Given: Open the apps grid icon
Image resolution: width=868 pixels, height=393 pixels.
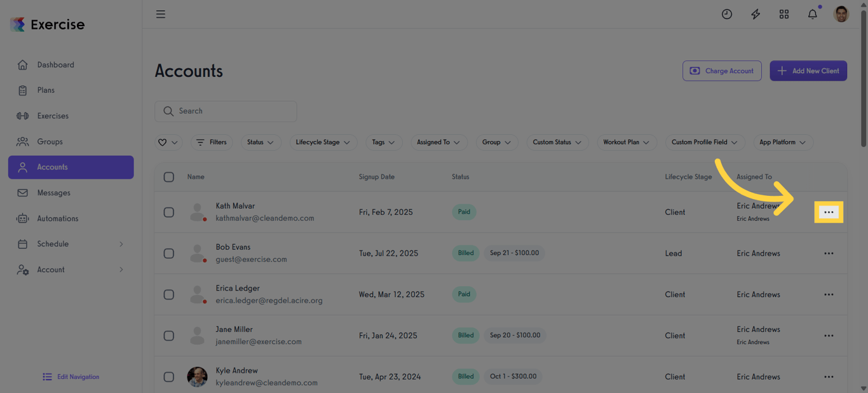Looking at the screenshot, I should coord(783,13).
